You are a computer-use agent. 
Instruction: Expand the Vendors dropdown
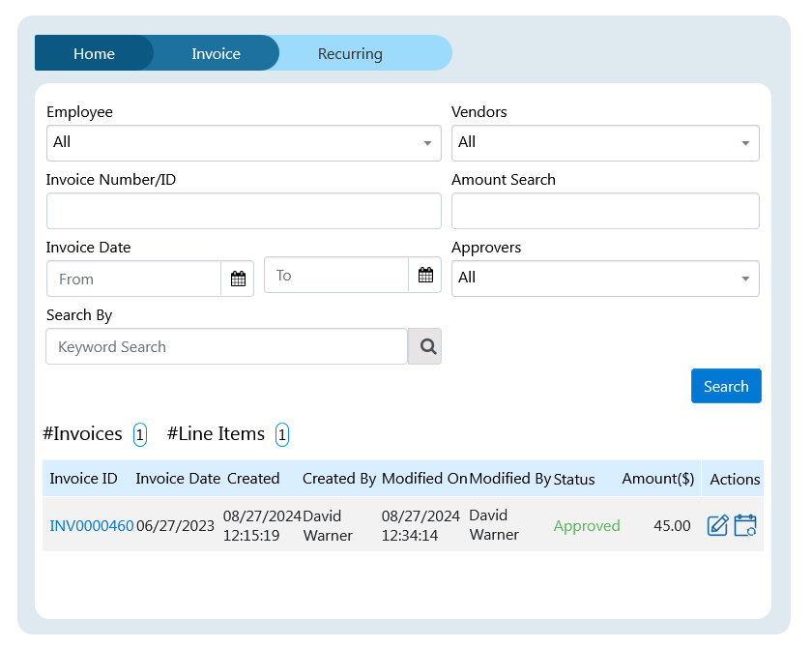605,143
